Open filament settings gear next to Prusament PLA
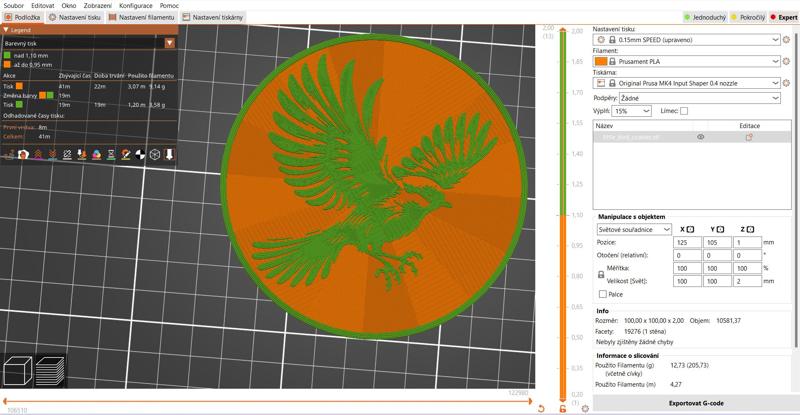 (786, 61)
